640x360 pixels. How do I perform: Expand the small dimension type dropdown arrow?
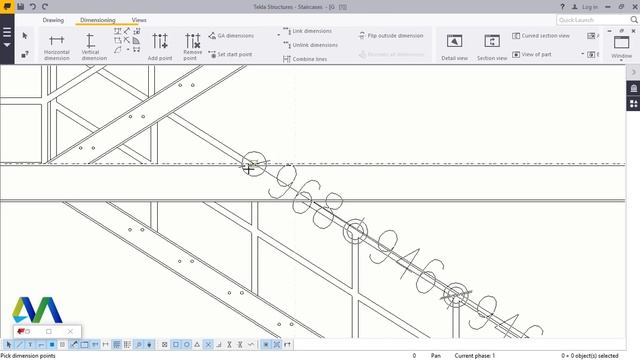coord(128,50)
